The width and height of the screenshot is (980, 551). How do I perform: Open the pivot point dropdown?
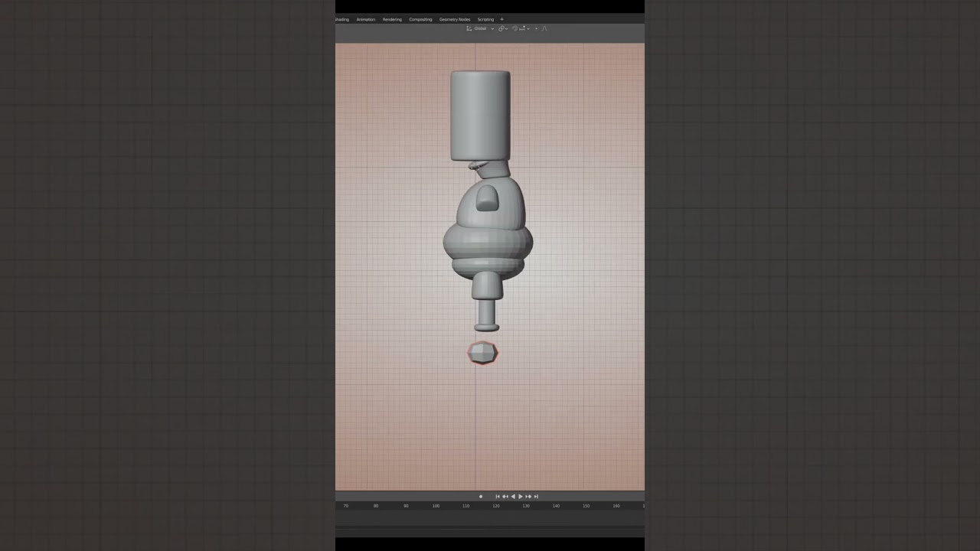click(503, 28)
